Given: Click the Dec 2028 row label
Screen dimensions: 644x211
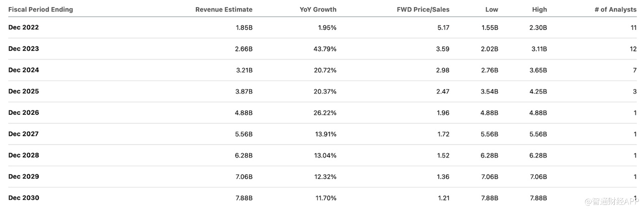Looking at the screenshot, I should point(24,155).
